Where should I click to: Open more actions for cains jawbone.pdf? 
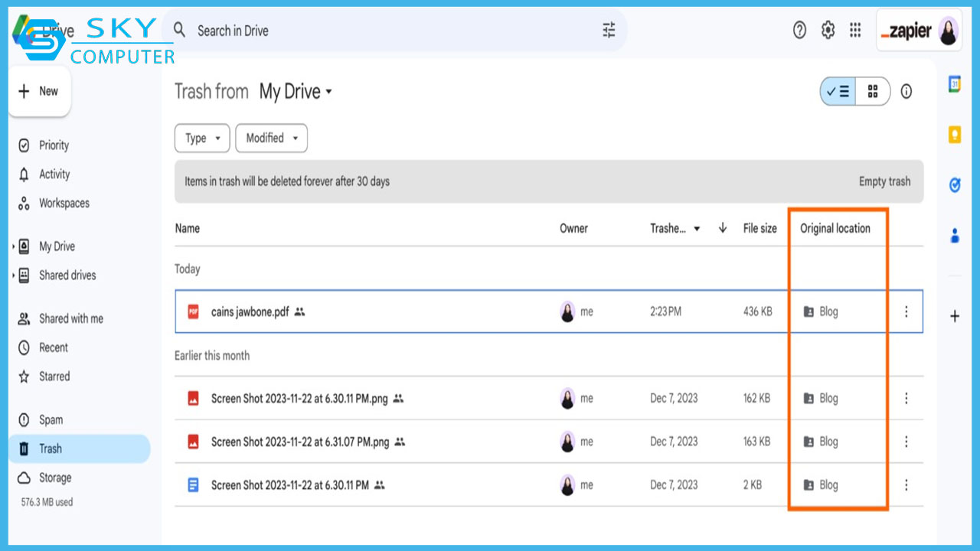(906, 311)
